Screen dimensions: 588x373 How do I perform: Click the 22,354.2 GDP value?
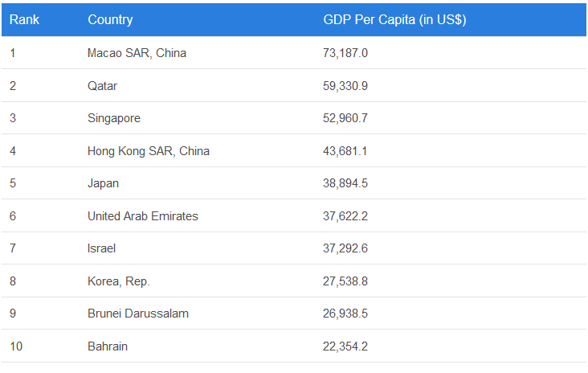[x=345, y=346]
